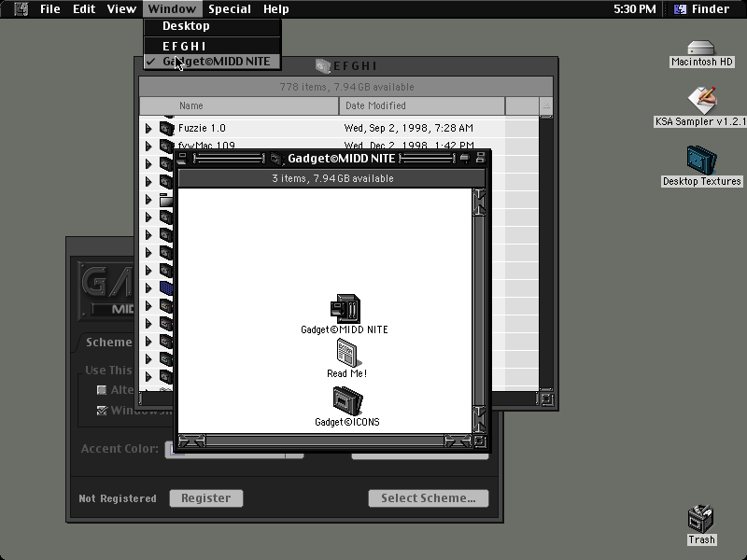The image size is (747, 560).
Task: Open the File menu
Action: (x=50, y=9)
